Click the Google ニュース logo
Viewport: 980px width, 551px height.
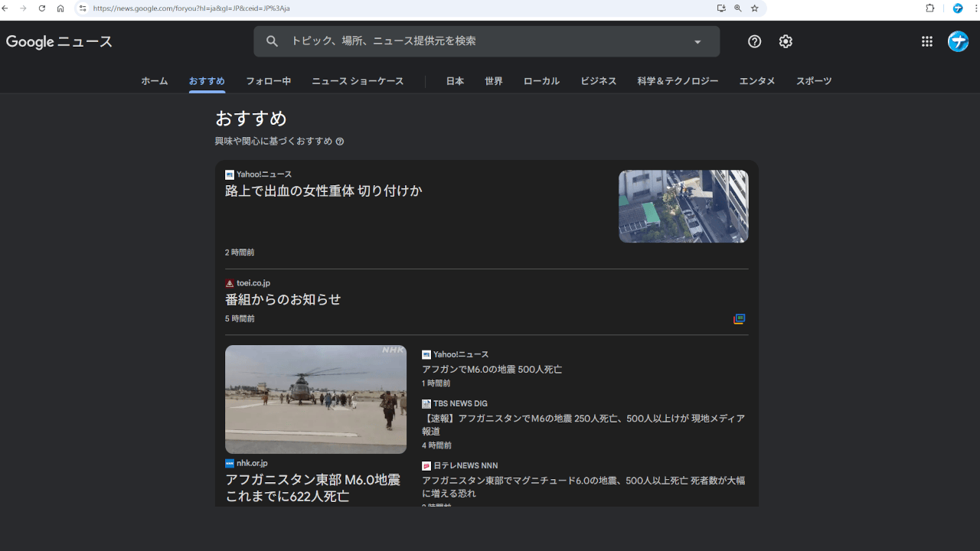click(x=59, y=42)
